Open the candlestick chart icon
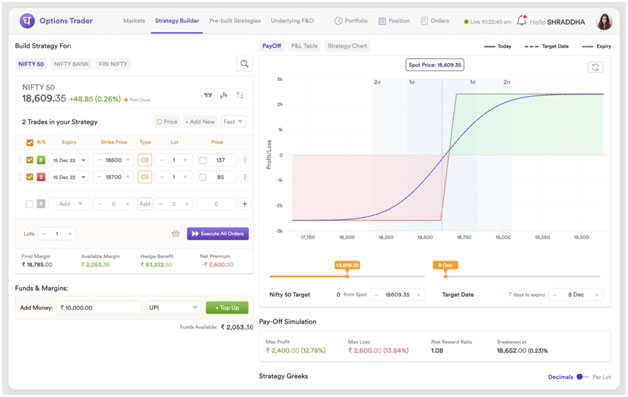628x397 pixels. 224,95
